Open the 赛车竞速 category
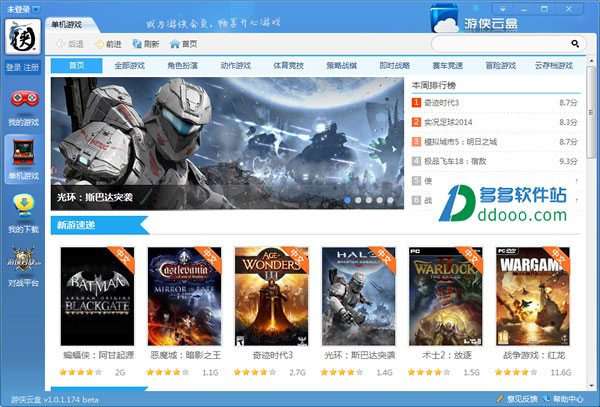Screen dimensions: 600x407 tap(448, 65)
